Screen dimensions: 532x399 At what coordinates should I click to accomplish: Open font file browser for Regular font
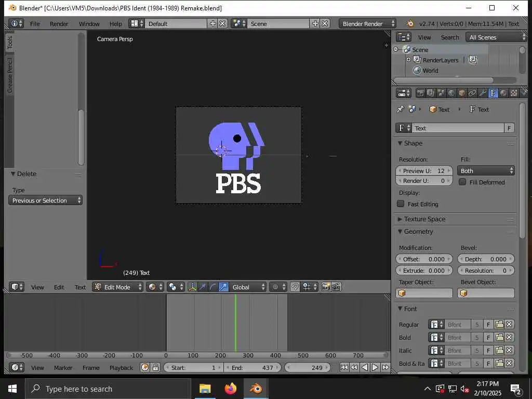[x=499, y=325]
